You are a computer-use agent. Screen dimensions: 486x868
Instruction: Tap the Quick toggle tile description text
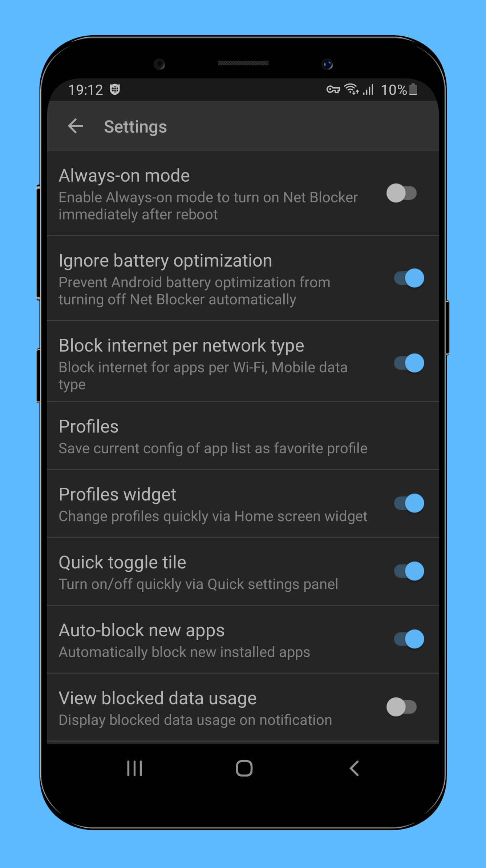click(x=198, y=584)
